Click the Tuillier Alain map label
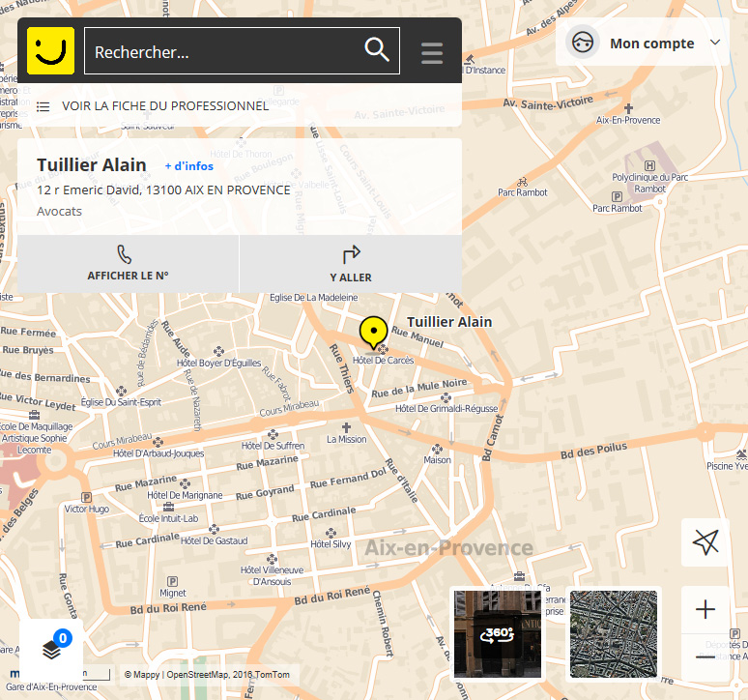 coord(449,322)
